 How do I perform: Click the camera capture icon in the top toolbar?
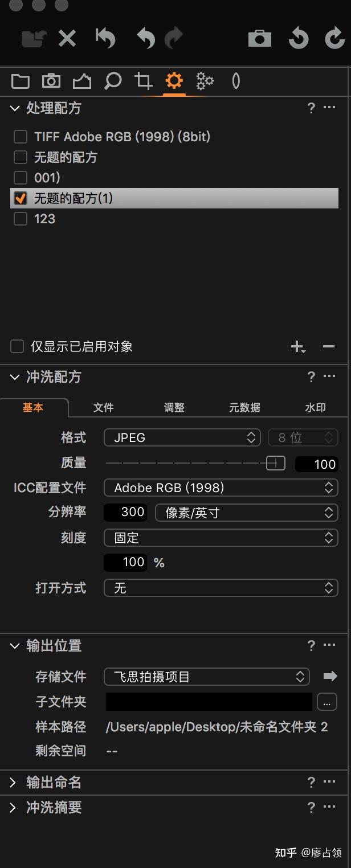(259, 38)
